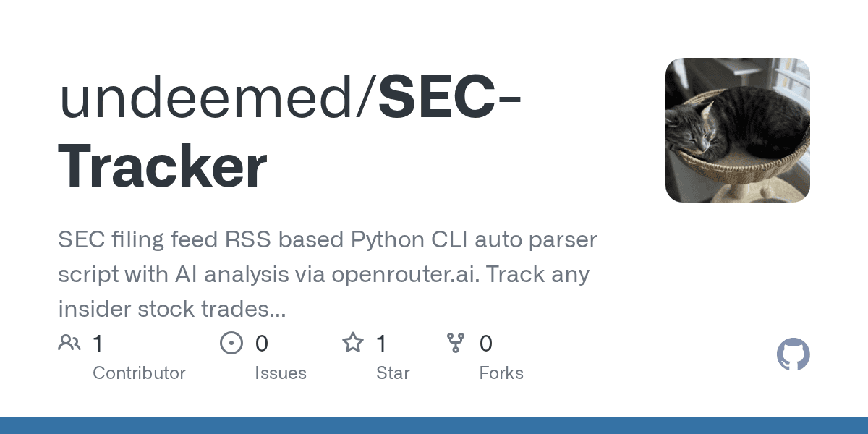Image resolution: width=868 pixels, height=434 pixels.
Task: Expand the truncated description ellipsis
Action: [277, 310]
